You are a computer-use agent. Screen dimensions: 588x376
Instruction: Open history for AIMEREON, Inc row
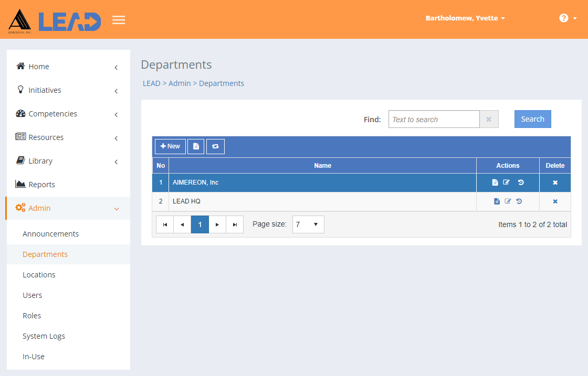point(521,182)
